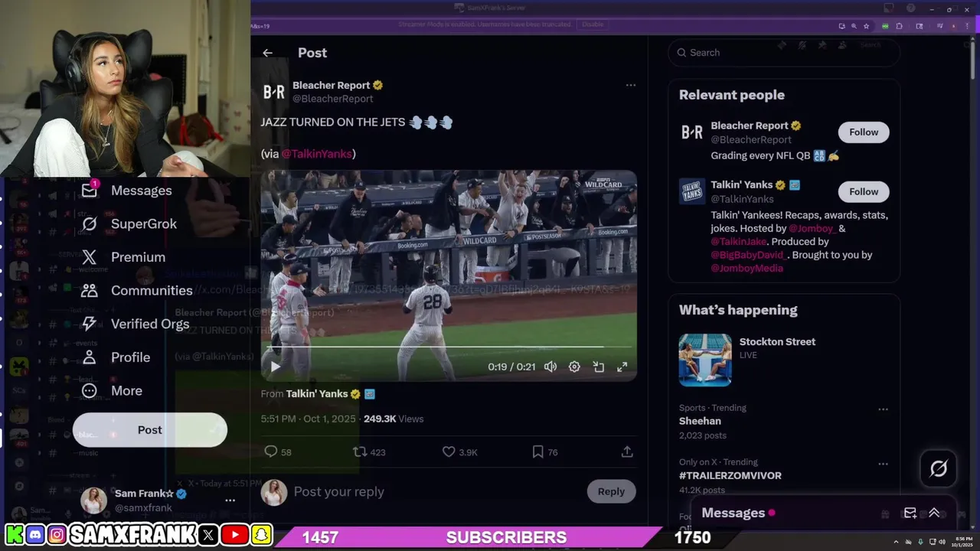Like the post with 3.9K heart

click(x=449, y=452)
